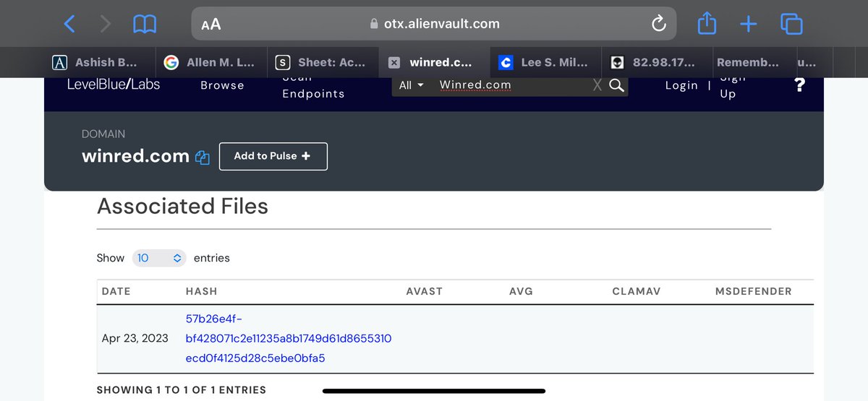This screenshot has height=401, width=868.
Task: Open the help question mark icon
Action: 799,85
